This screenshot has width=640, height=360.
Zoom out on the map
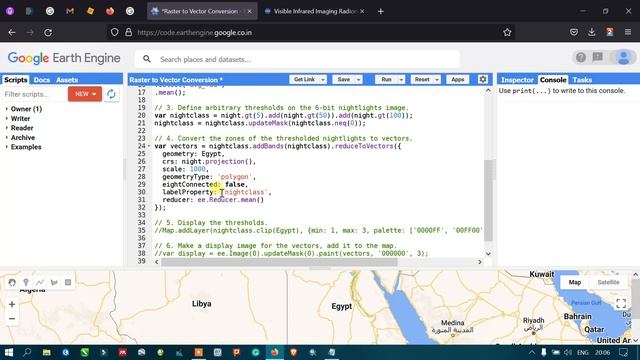(12, 318)
